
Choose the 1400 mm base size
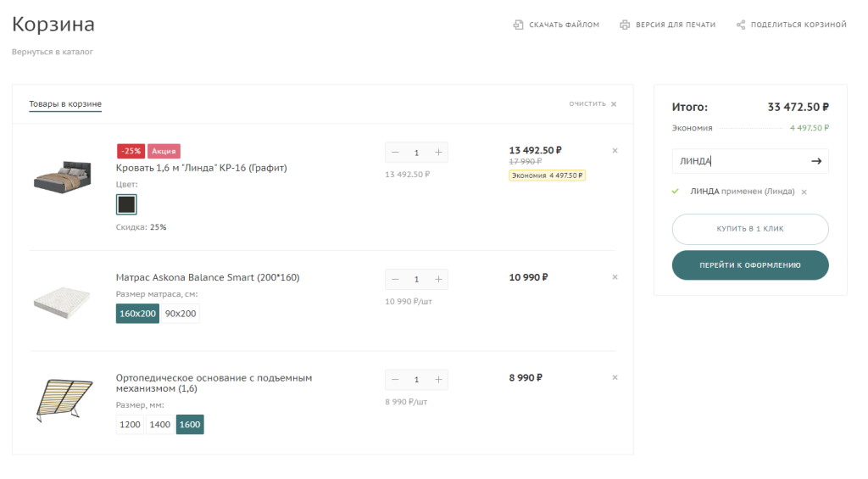click(x=159, y=424)
